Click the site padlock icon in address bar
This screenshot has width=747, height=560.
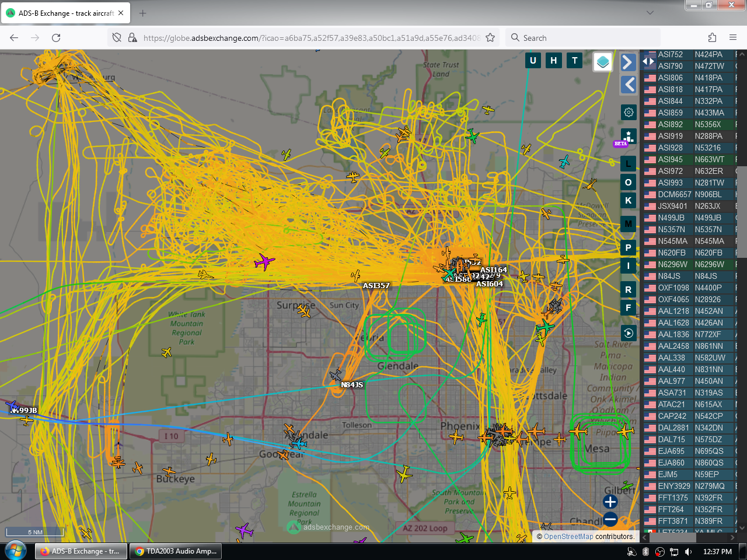[x=132, y=37]
